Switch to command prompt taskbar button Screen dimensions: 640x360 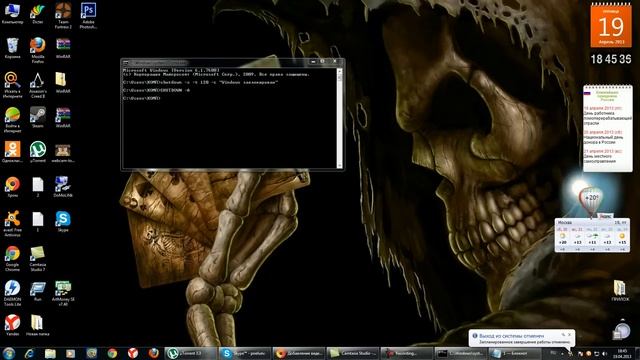pos(460,353)
